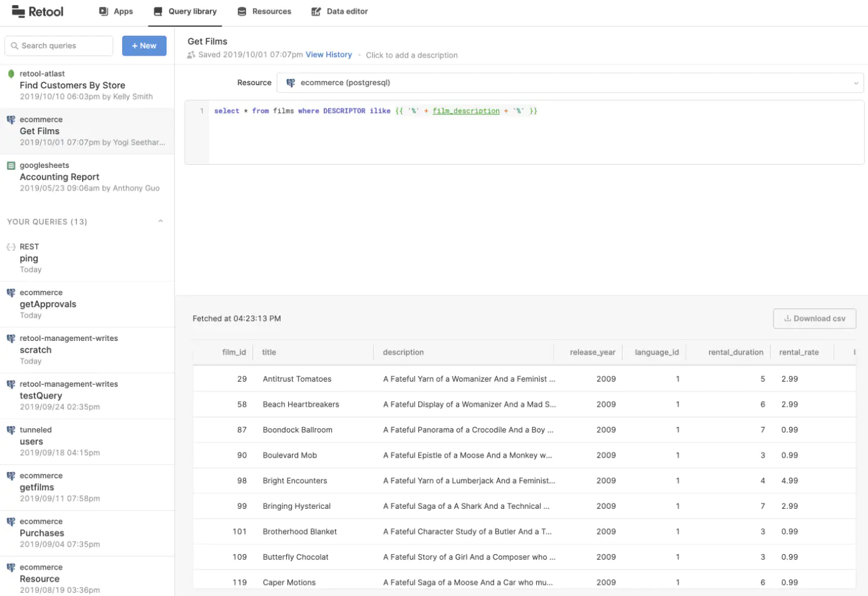Switch to the Query library tab

(185, 11)
